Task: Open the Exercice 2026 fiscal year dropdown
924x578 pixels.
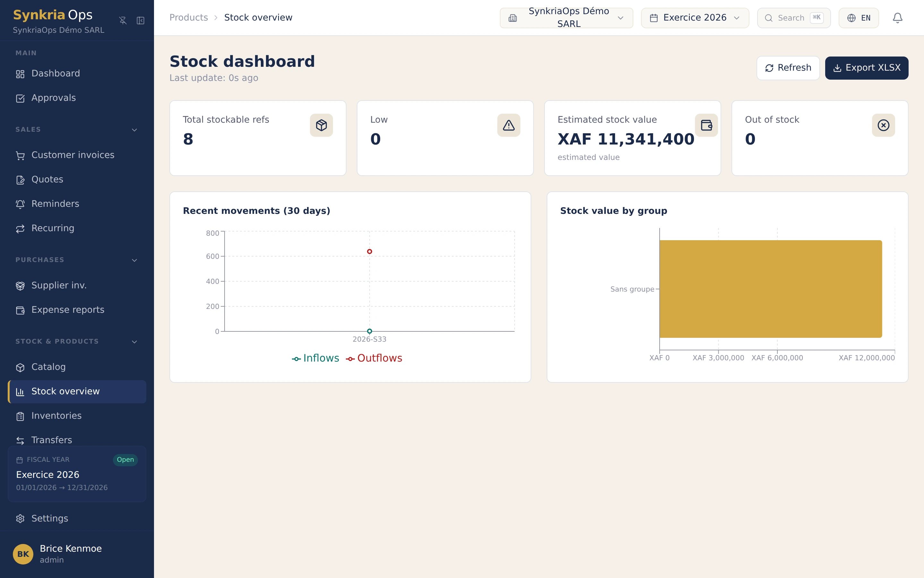Action: 695,18
